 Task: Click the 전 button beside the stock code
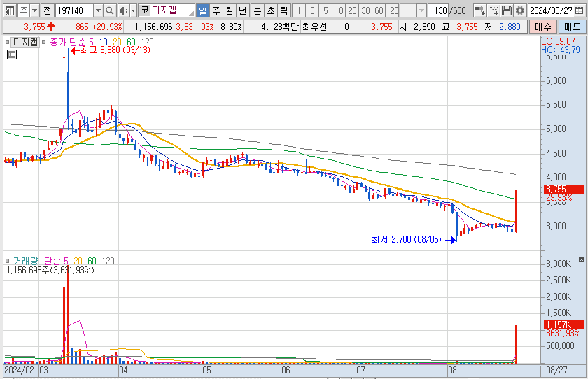pyautogui.click(x=48, y=10)
